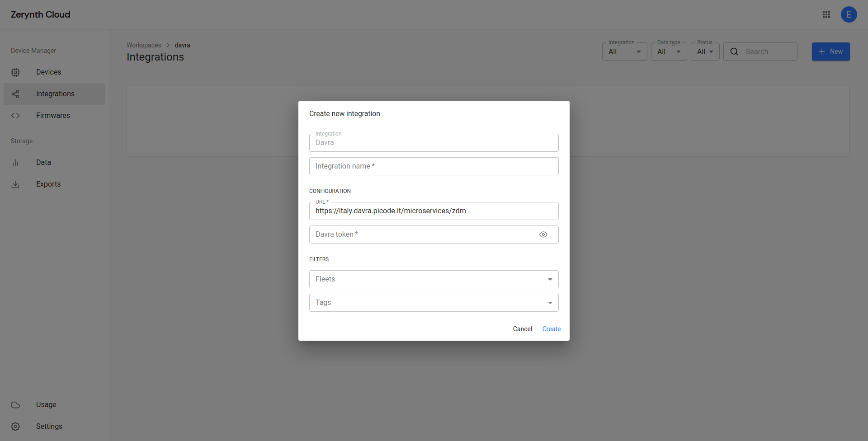The image size is (868, 441).
Task: Open the Integration filter dropdown
Action: (625, 52)
